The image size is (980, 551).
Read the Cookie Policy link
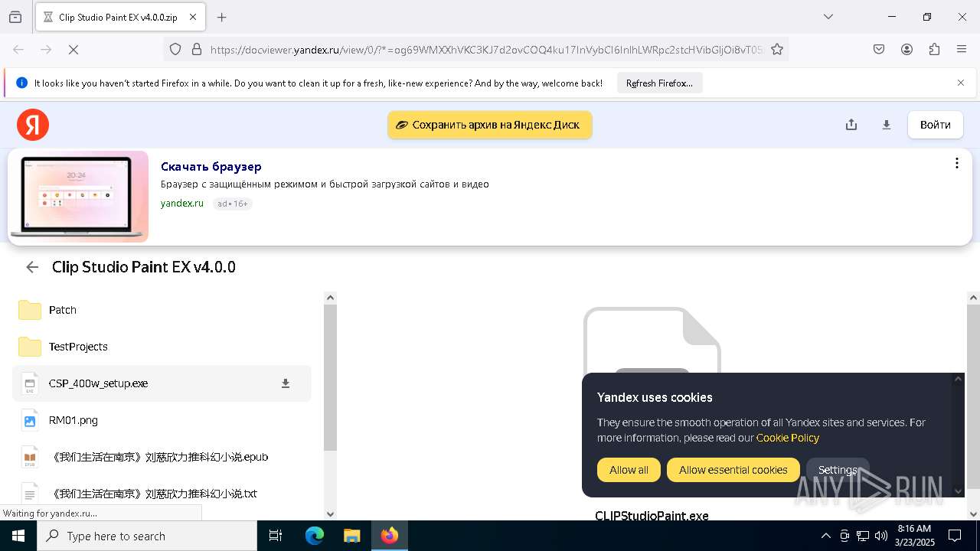tap(788, 438)
